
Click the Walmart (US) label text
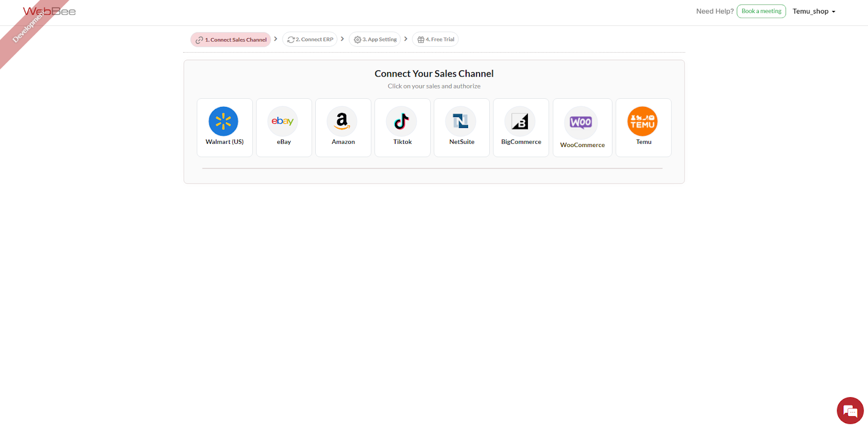[225, 142]
